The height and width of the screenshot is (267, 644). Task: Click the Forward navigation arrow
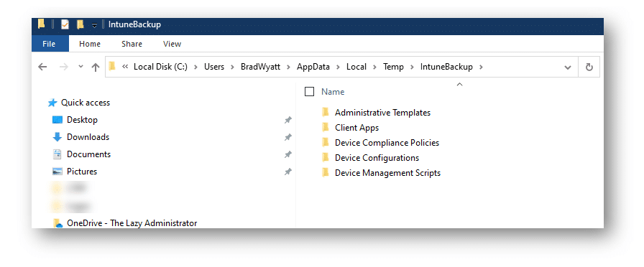(x=64, y=67)
